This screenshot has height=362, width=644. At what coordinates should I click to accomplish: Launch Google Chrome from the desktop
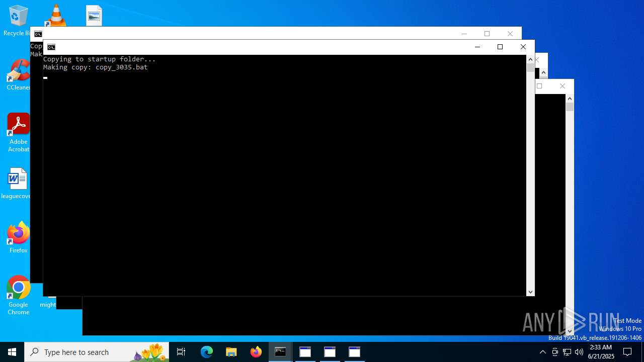coord(19,296)
